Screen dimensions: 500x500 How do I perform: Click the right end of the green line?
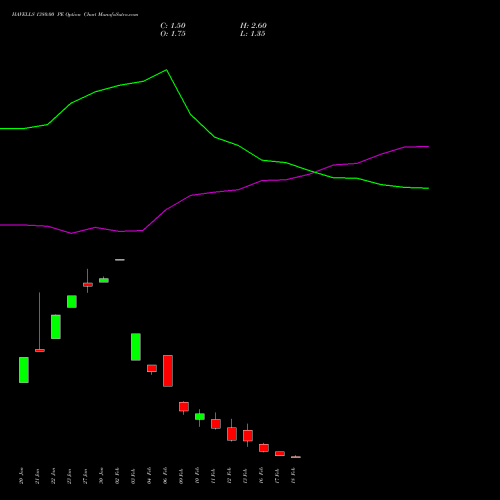tap(428, 188)
